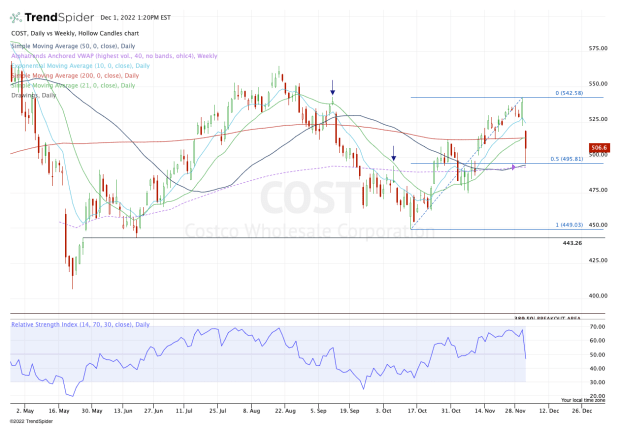This screenshot has height=426, width=620.
Task: Click the 26. Dec date label
Action: tap(582, 411)
